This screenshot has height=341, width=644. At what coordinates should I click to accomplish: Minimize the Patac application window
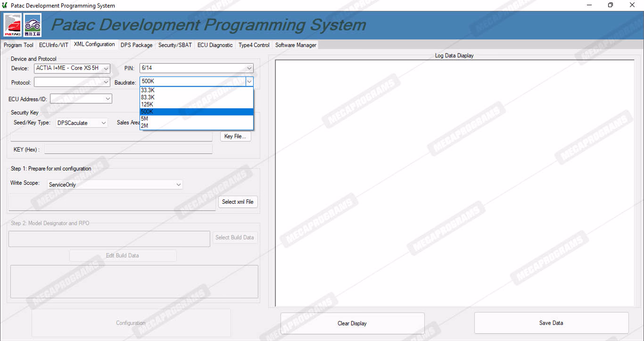[590, 5]
